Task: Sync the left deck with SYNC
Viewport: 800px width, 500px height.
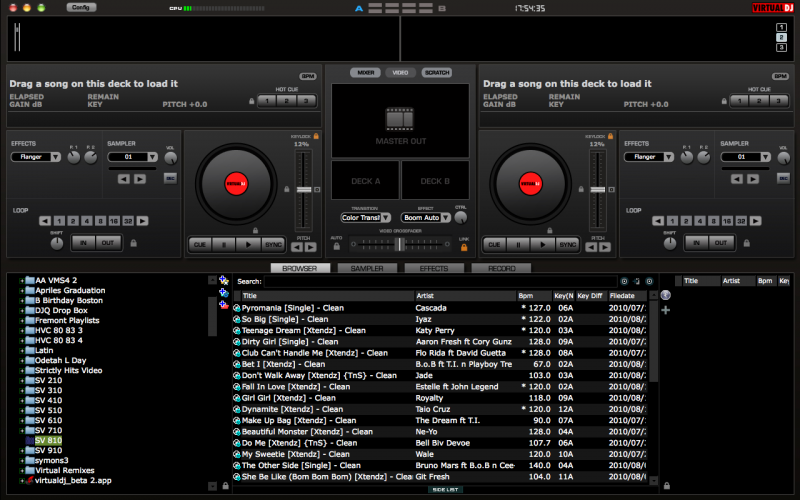Action: (x=273, y=245)
